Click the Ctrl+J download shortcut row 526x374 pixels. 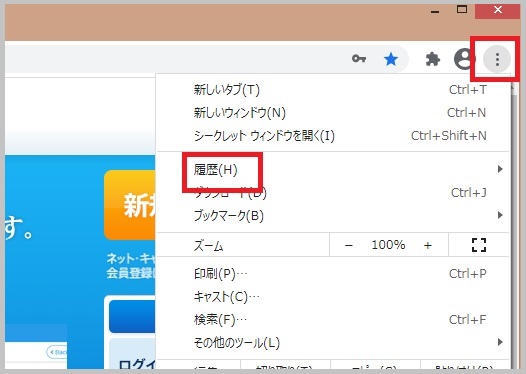333,193
